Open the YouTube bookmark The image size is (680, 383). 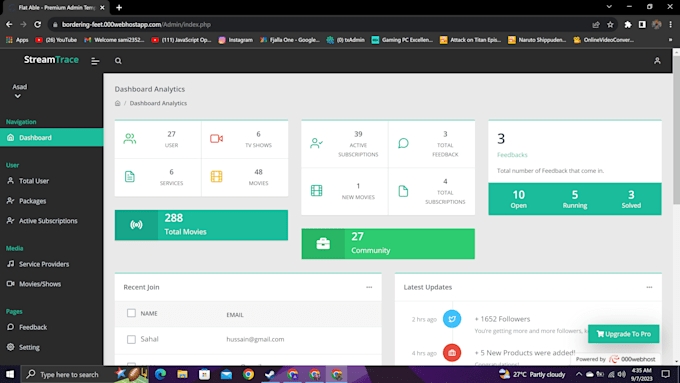coord(56,40)
